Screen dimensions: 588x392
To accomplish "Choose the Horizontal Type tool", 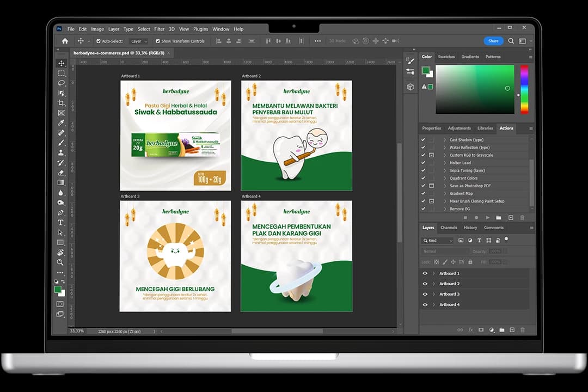I will (61, 223).
